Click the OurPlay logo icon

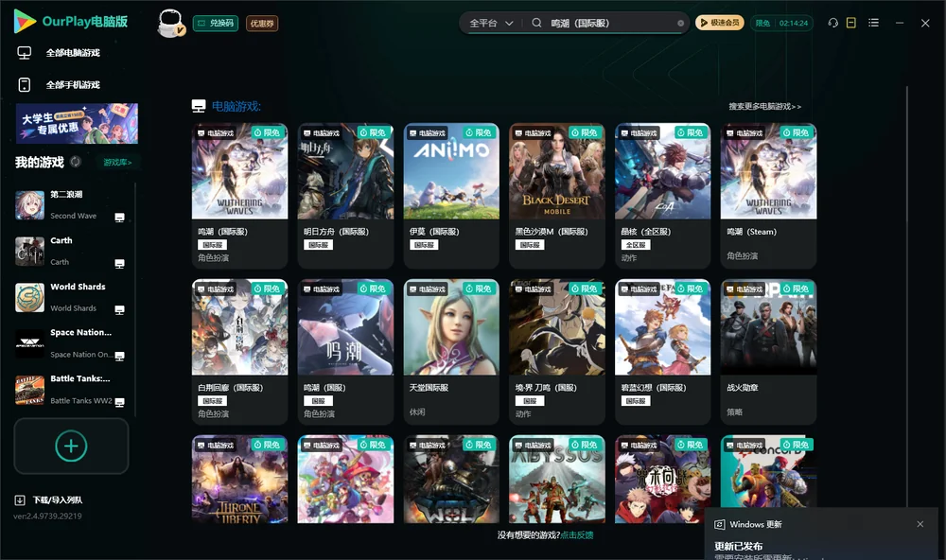click(25, 21)
